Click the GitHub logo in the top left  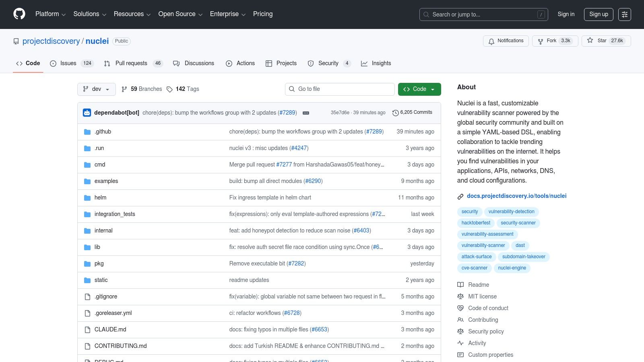19,14
